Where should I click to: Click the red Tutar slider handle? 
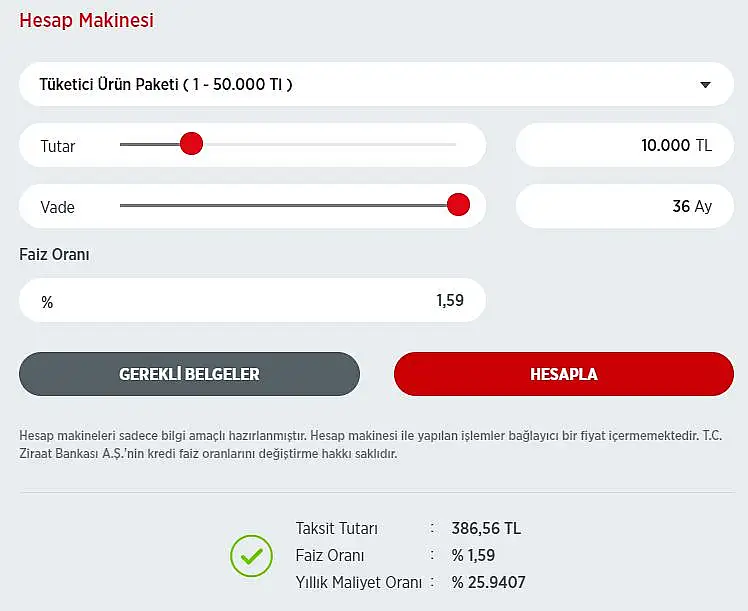[x=191, y=144]
